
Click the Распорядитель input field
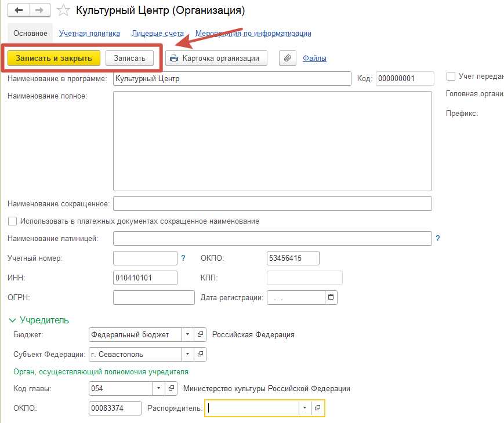click(x=252, y=408)
